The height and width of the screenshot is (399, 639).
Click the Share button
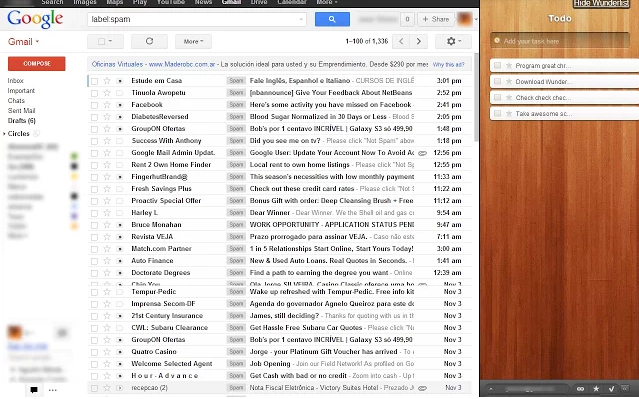[436, 19]
